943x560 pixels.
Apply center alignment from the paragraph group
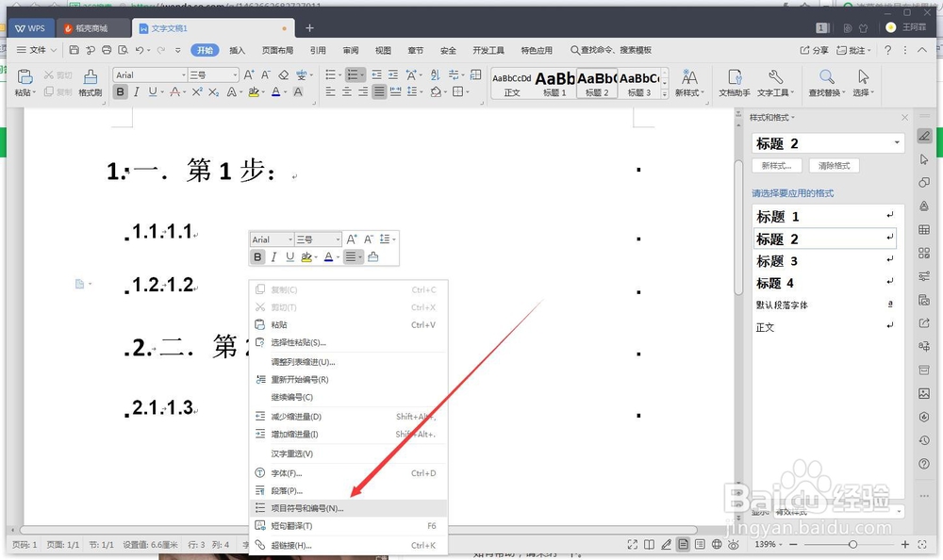[x=347, y=91]
